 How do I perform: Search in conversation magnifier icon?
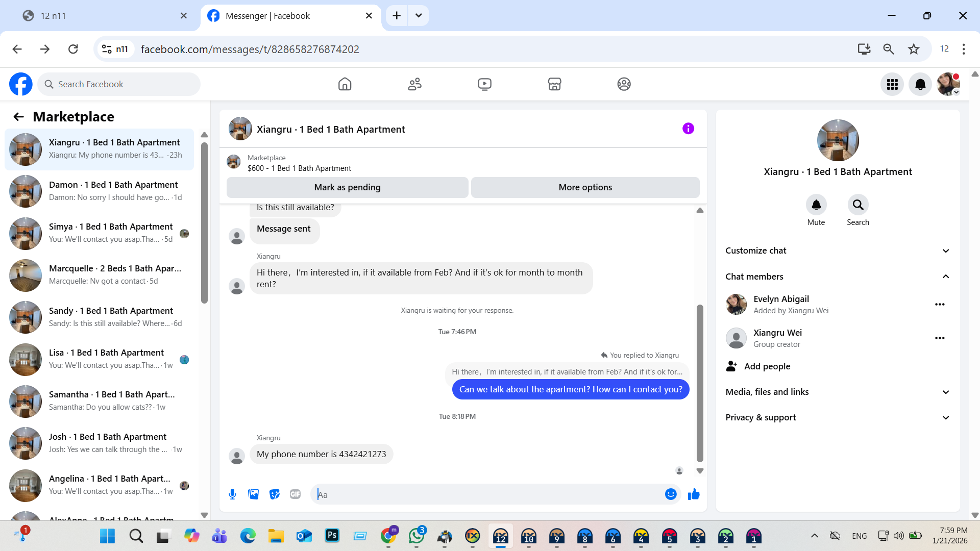click(x=857, y=205)
